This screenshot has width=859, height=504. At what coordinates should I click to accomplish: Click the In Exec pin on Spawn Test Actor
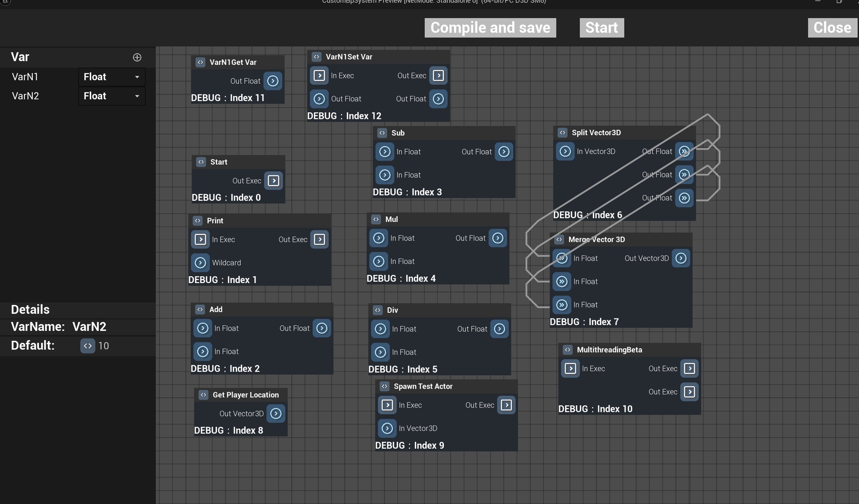(x=387, y=405)
